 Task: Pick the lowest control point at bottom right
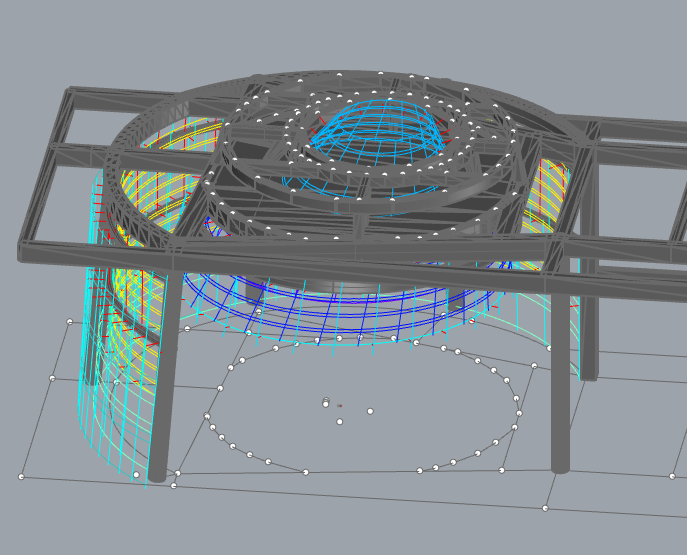pyautogui.click(x=545, y=508)
